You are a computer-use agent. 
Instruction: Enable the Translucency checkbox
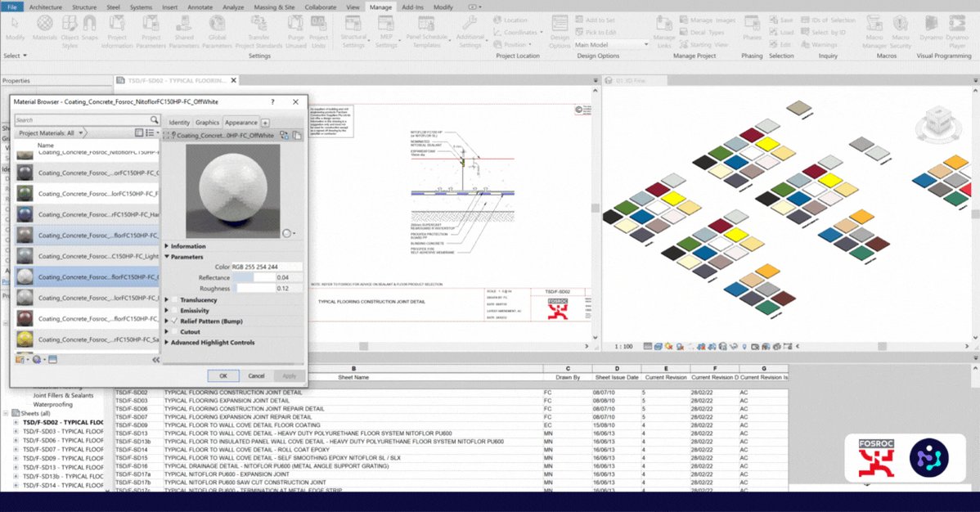point(175,300)
